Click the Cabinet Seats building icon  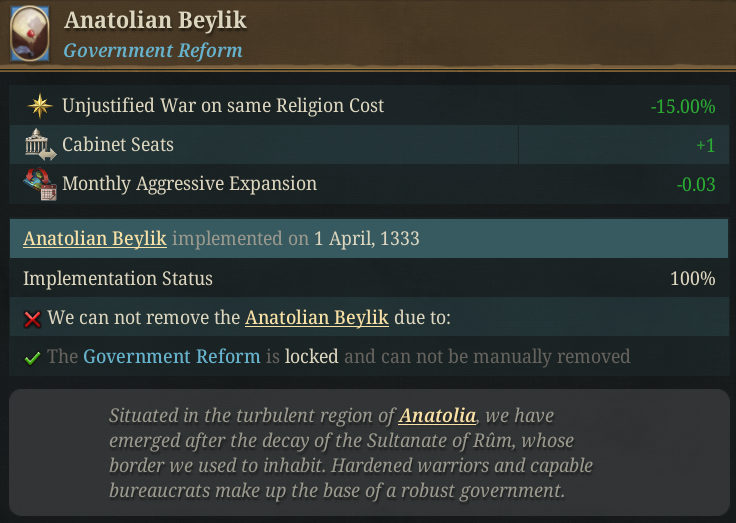[38, 145]
